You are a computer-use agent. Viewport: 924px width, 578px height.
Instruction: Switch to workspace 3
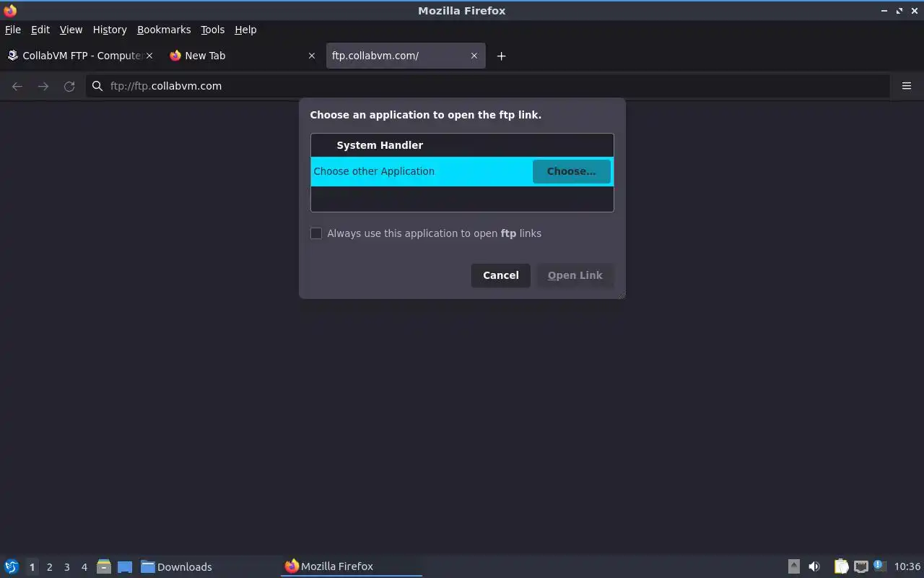point(66,567)
